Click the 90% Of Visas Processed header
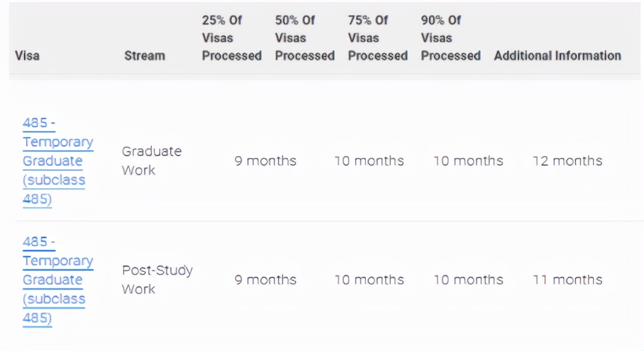This screenshot has height=351, width=644. tap(451, 38)
